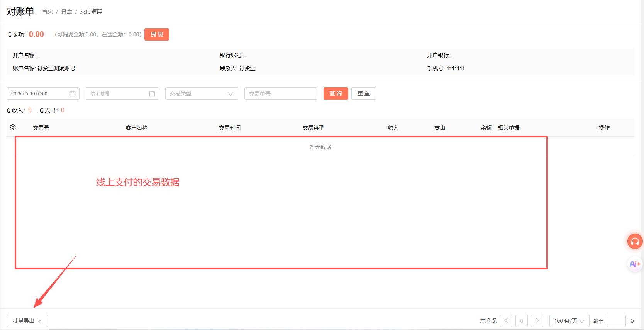Launch the AI+ assistant floating button
This screenshot has height=330, width=644.
pyautogui.click(x=635, y=264)
